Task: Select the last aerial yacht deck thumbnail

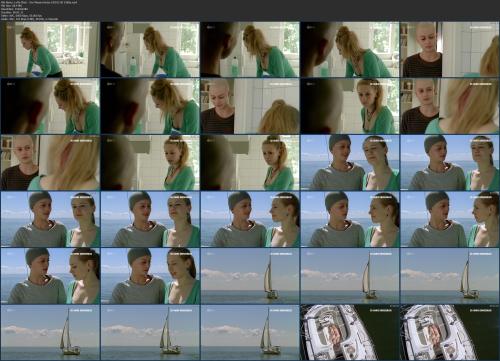Action: [x=450, y=333]
